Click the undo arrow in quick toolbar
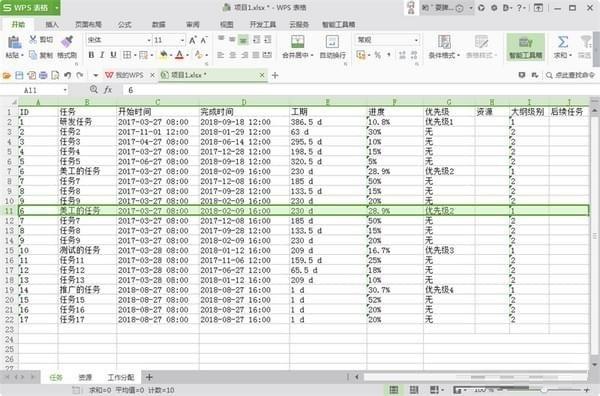Viewport: 600px width, 396px height. 68,75
